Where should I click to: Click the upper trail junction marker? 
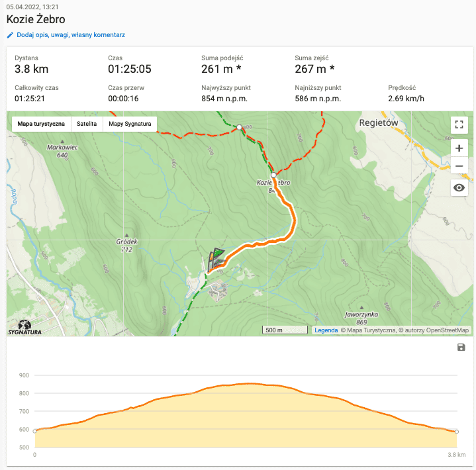tap(239, 126)
